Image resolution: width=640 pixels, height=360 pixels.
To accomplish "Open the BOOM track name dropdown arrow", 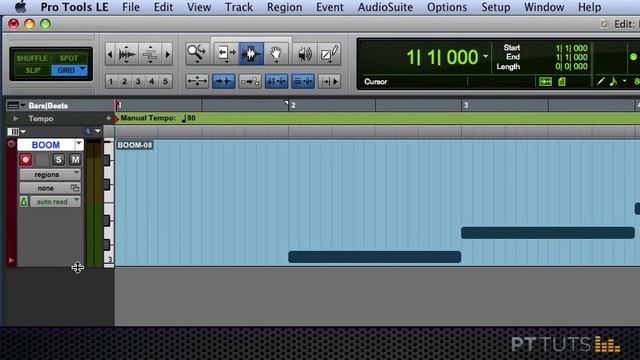I will [79, 144].
